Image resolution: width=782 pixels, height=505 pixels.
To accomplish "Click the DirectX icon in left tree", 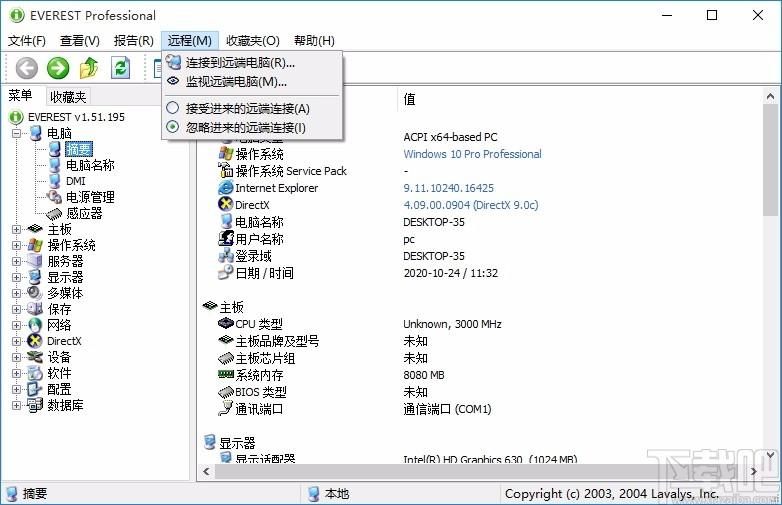I will click(x=35, y=341).
